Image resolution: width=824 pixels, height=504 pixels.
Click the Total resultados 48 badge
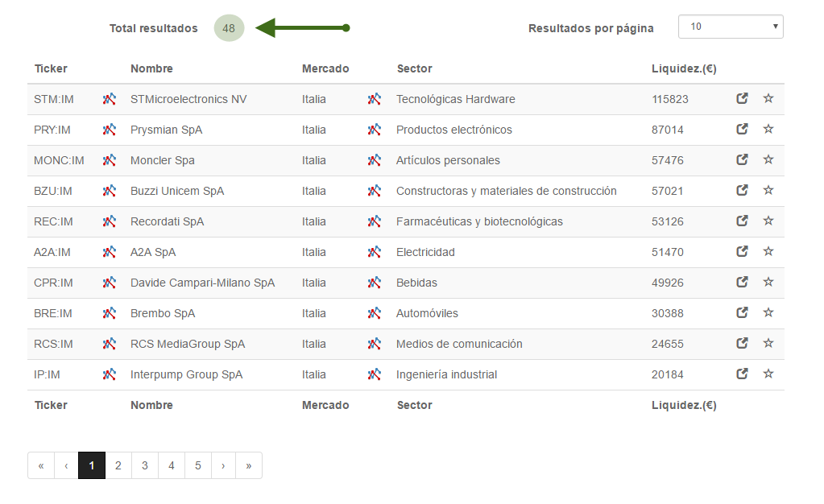pos(229,28)
